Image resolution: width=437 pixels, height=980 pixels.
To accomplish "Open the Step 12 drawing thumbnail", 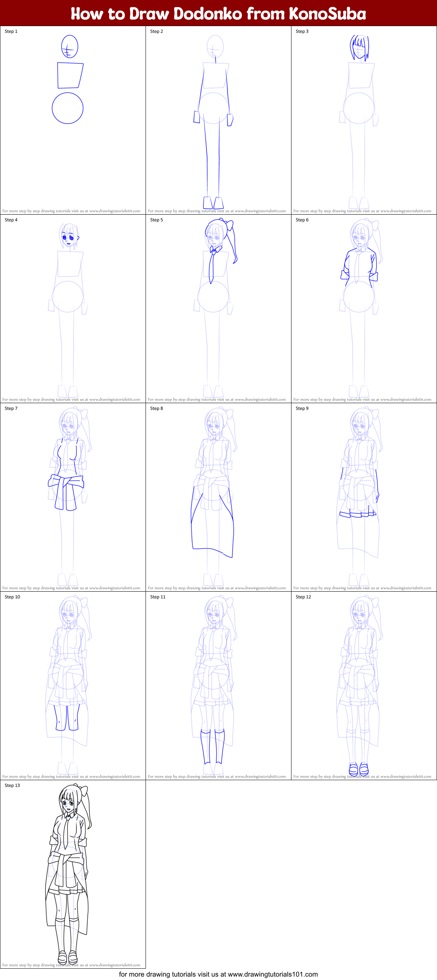I will click(x=364, y=686).
